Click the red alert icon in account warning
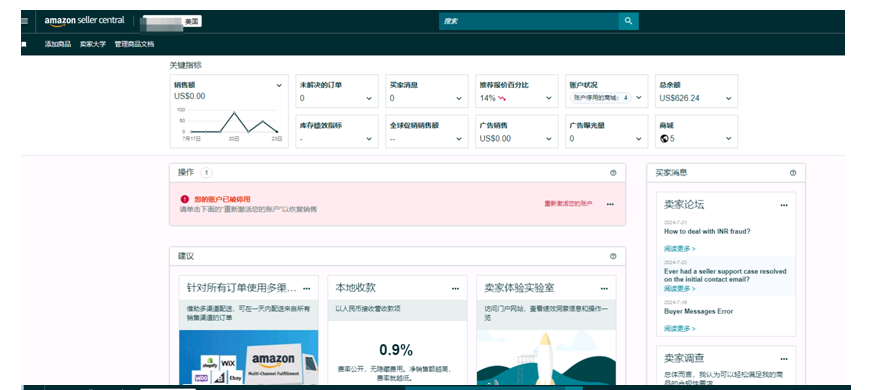The height and width of the screenshot is (390, 886). click(x=185, y=199)
